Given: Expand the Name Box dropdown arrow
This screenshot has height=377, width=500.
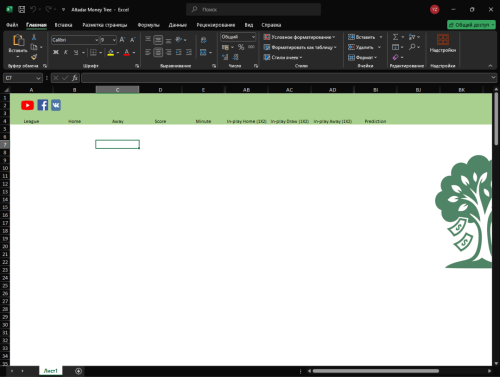Looking at the screenshot, I should (x=38, y=78).
